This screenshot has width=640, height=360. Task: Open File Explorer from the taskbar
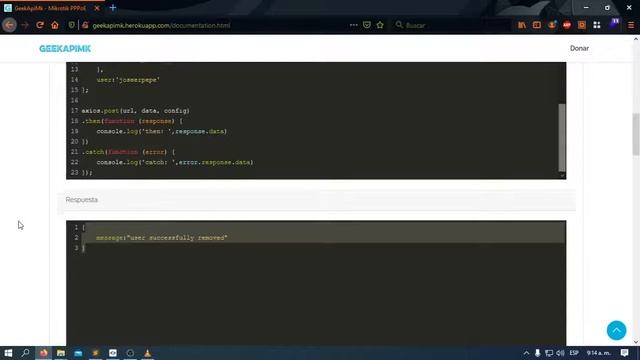pyautogui.click(x=61, y=353)
